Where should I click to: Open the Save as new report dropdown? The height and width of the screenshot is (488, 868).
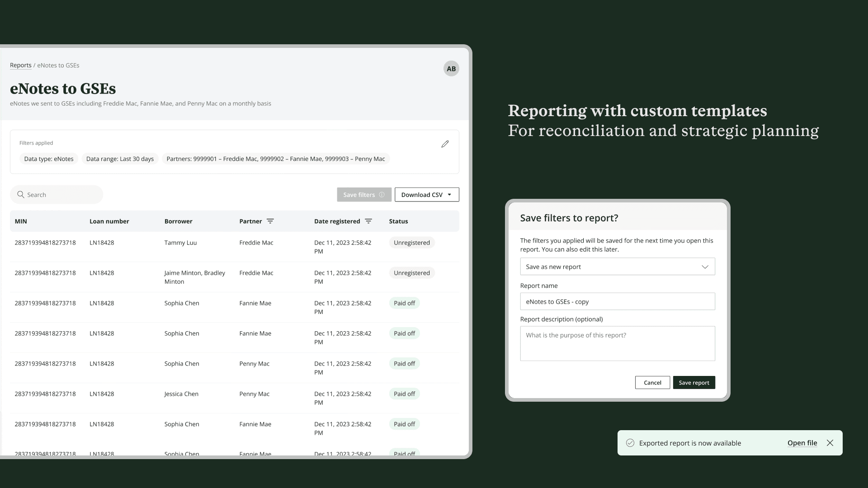[x=617, y=267]
